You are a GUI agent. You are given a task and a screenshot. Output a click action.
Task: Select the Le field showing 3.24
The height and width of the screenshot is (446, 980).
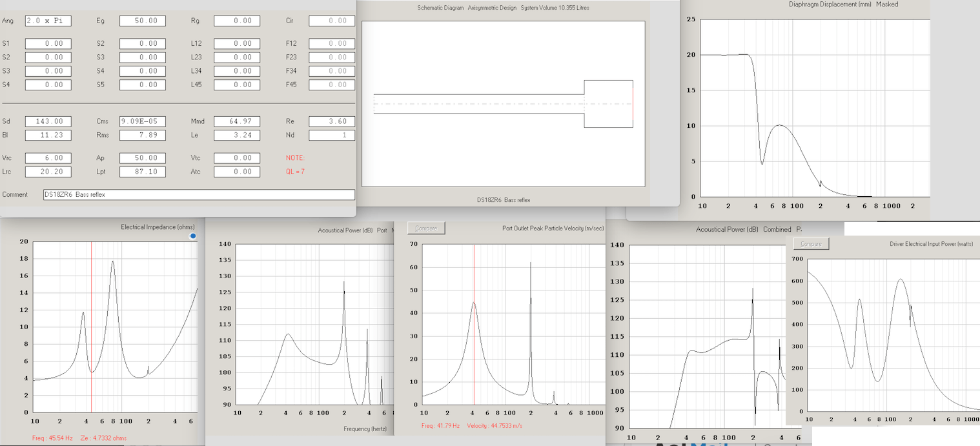237,136
